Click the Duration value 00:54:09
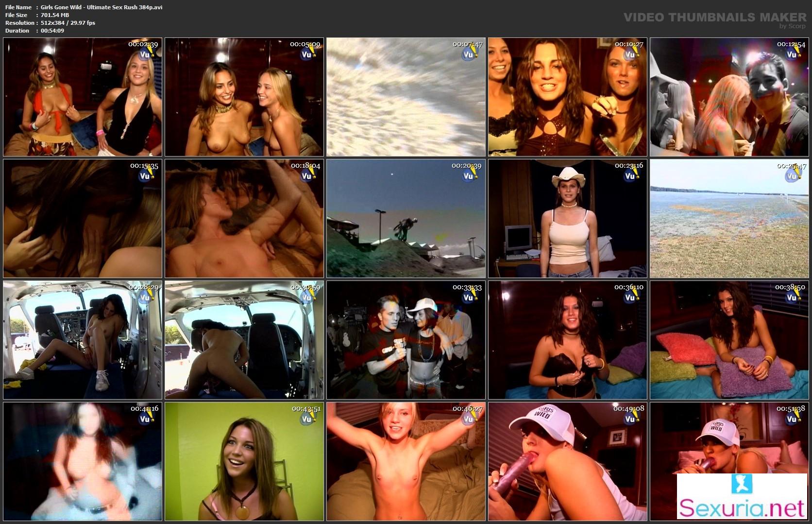The height and width of the screenshot is (524, 812). point(52,31)
